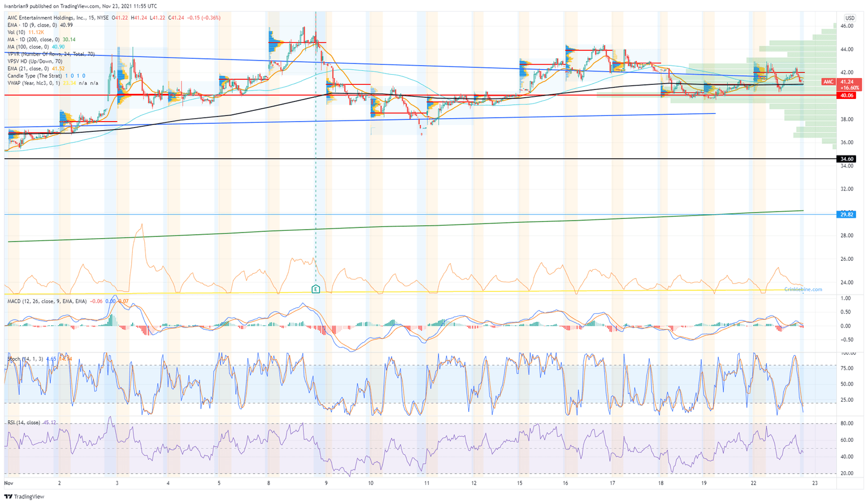The width and height of the screenshot is (868, 504).
Task: Click the AMC price label tag
Action: [x=828, y=82]
